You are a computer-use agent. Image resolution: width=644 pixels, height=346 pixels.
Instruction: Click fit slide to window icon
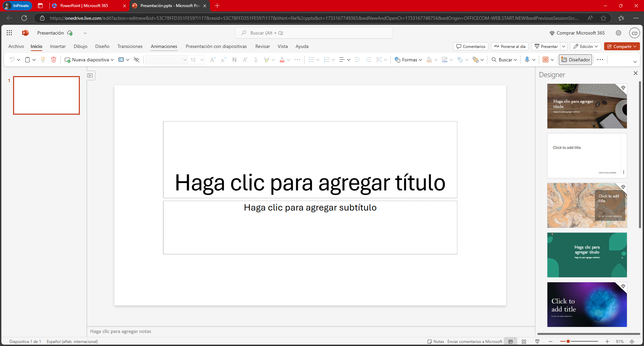coord(632,342)
